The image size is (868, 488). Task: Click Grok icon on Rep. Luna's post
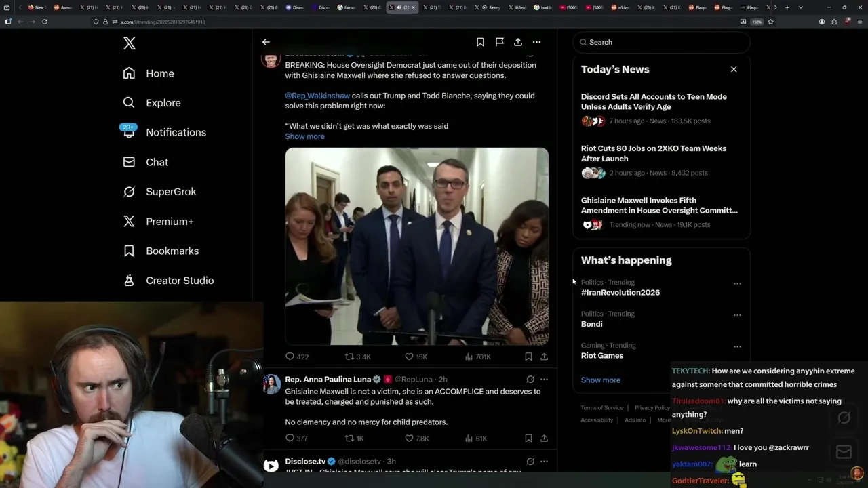click(530, 380)
